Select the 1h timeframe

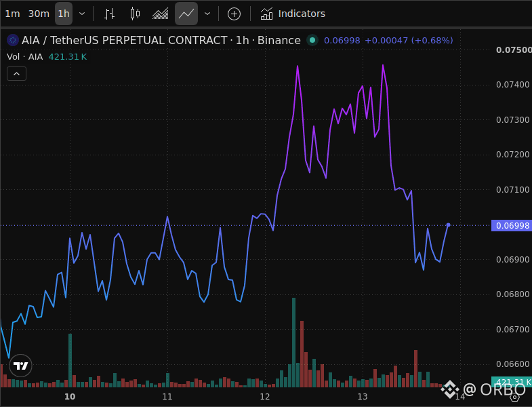pyautogui.click(x=64, y=14)
